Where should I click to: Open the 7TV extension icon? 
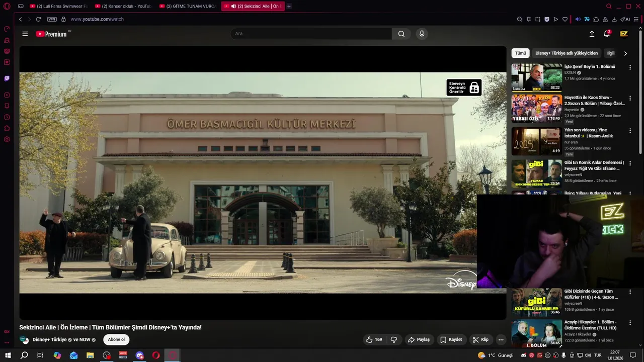pos(587,19)
